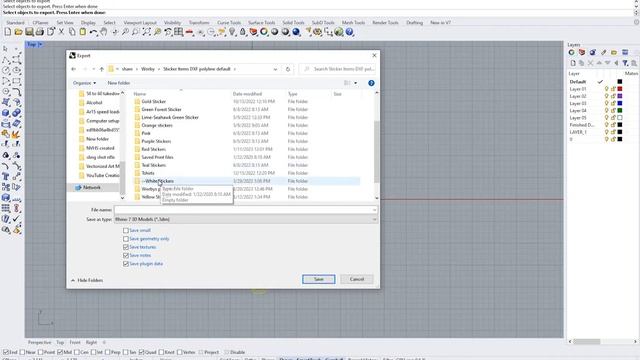Click the Text tool icon in left sidebar
Image resolution: width=640 pixels, height=360 pixels.
[x=6, y=176]
